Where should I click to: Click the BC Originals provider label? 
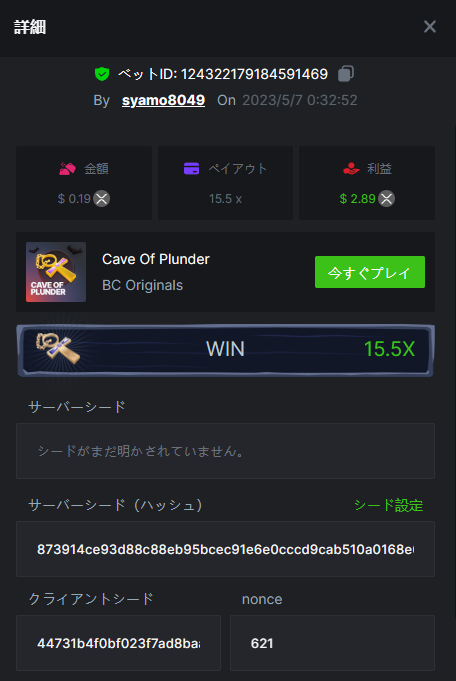click(x=142, y=285)
